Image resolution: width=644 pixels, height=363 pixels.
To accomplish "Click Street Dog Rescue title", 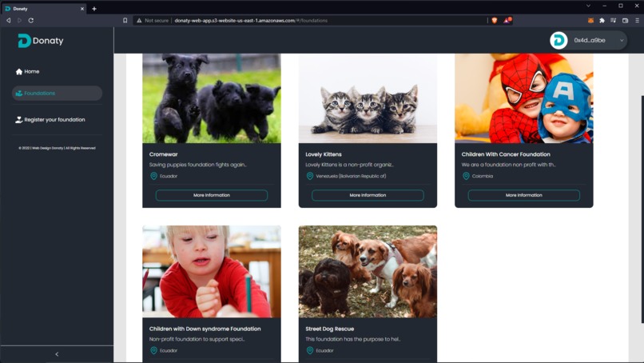I will [x=329, y=329].
